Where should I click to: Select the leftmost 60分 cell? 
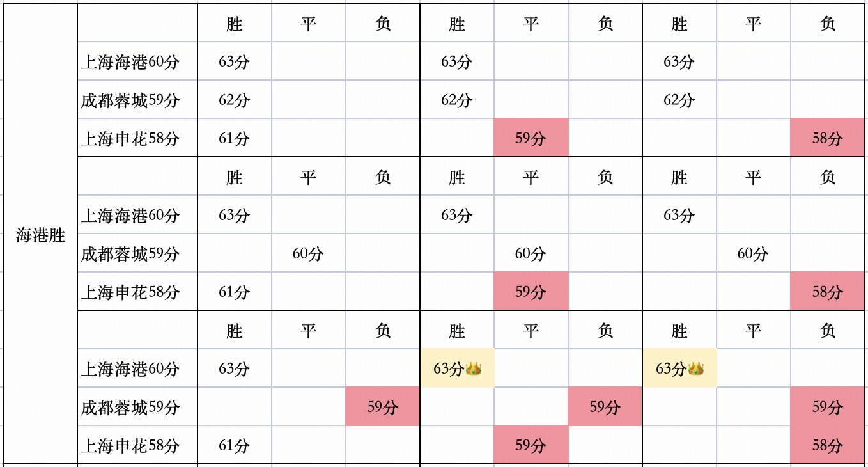point(308,254)
